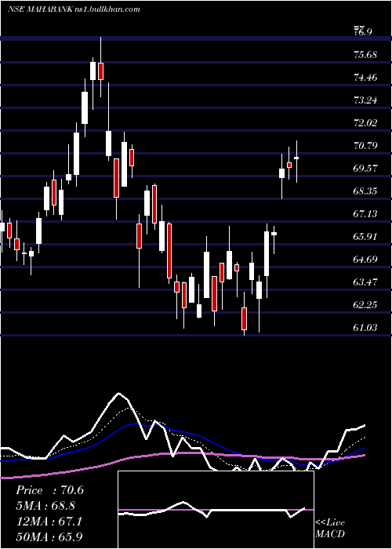Viewport: 392px width, 549px height.
Task: Click the 5MA : 68.8 readout
Action: coord(45,506)
